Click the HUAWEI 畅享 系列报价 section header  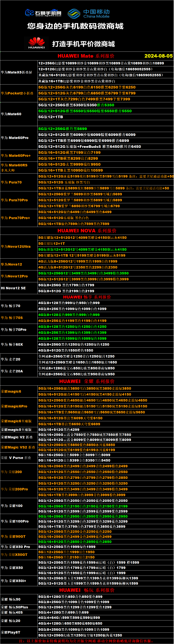[x=87, y=297]
